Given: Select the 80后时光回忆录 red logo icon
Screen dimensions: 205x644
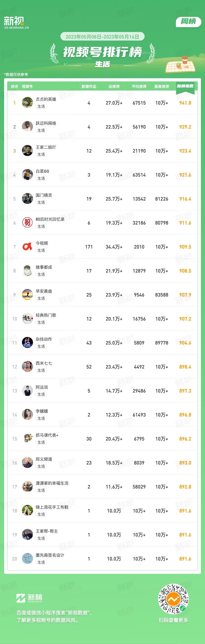Looking at the screenshot, I should (27, 223).
